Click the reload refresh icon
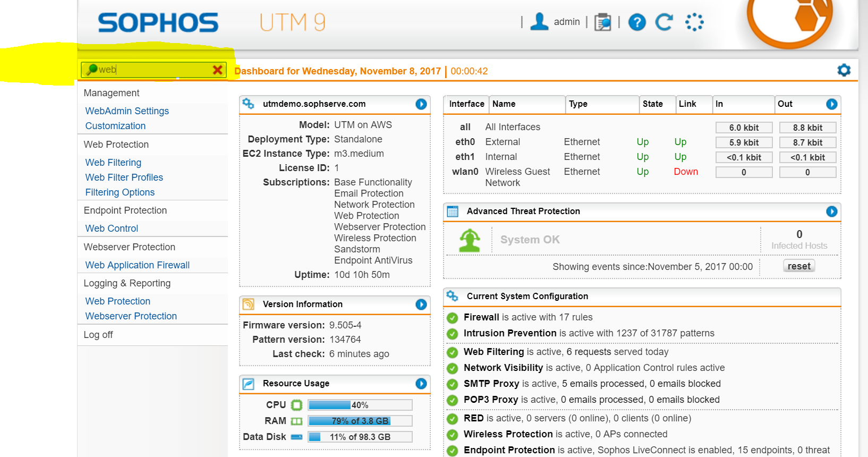 [x=664, y=22]
